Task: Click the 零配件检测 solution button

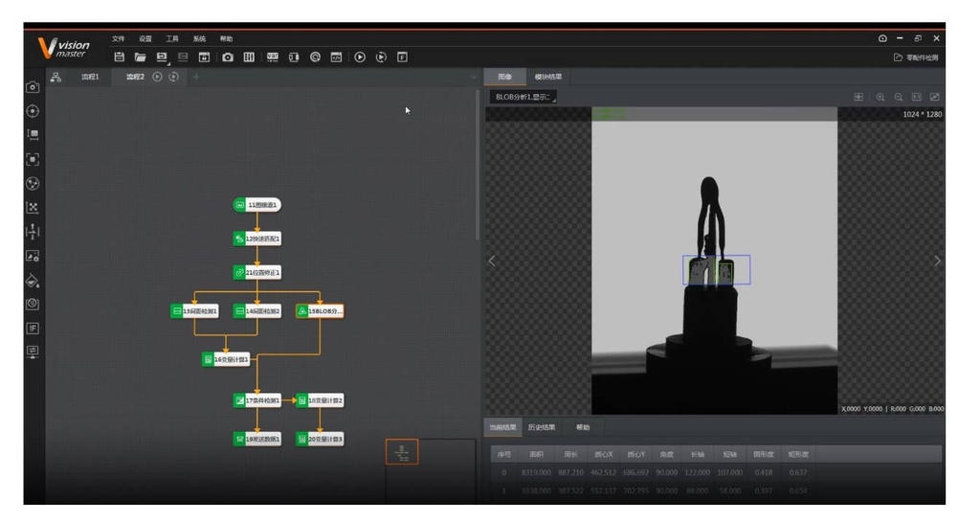Action: [916, 57]
